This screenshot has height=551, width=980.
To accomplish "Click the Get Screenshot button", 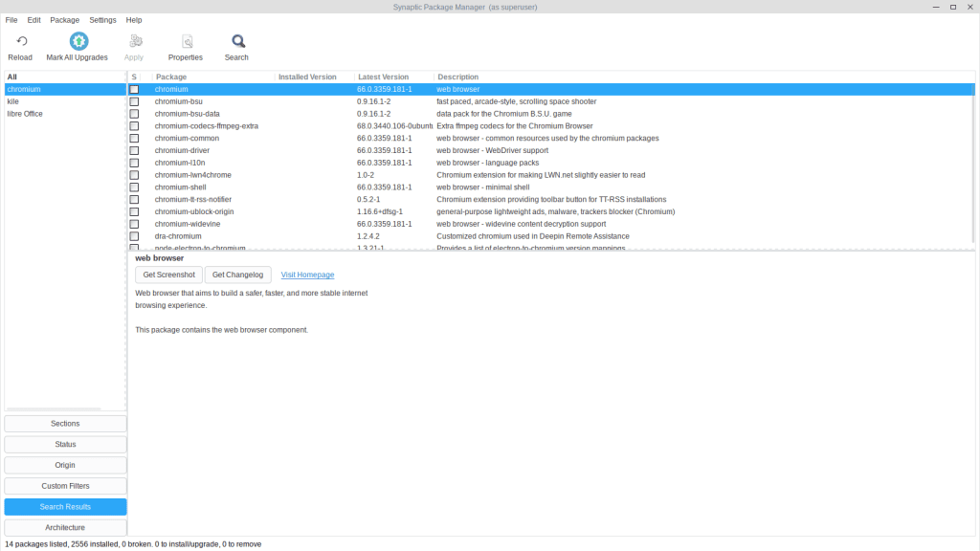I will pyautogui.click(x=168, y=275).
